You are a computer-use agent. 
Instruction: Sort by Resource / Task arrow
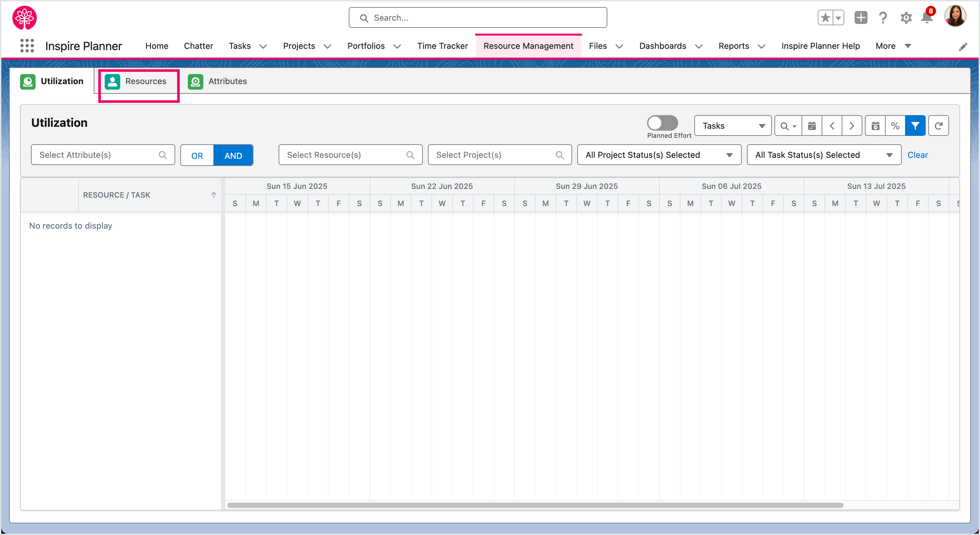[x=213, y=195]
